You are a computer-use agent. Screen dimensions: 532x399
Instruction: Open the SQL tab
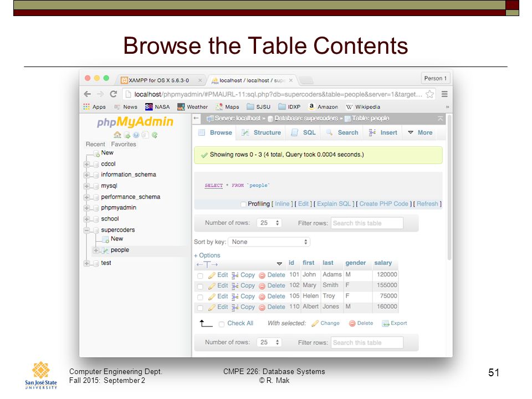pyautogui.click(x=304, y=132)
